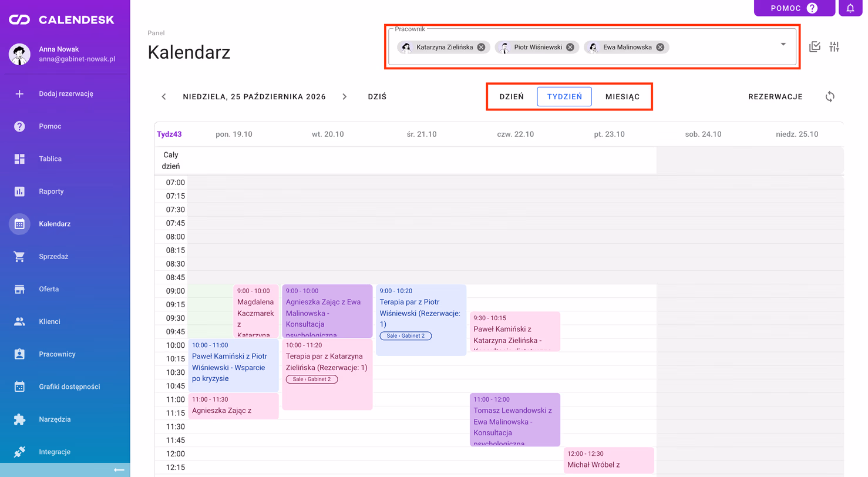Screen dimensions: 868x477
Task: Expand the Pracownik dropdown arrow
Action: 783,44
